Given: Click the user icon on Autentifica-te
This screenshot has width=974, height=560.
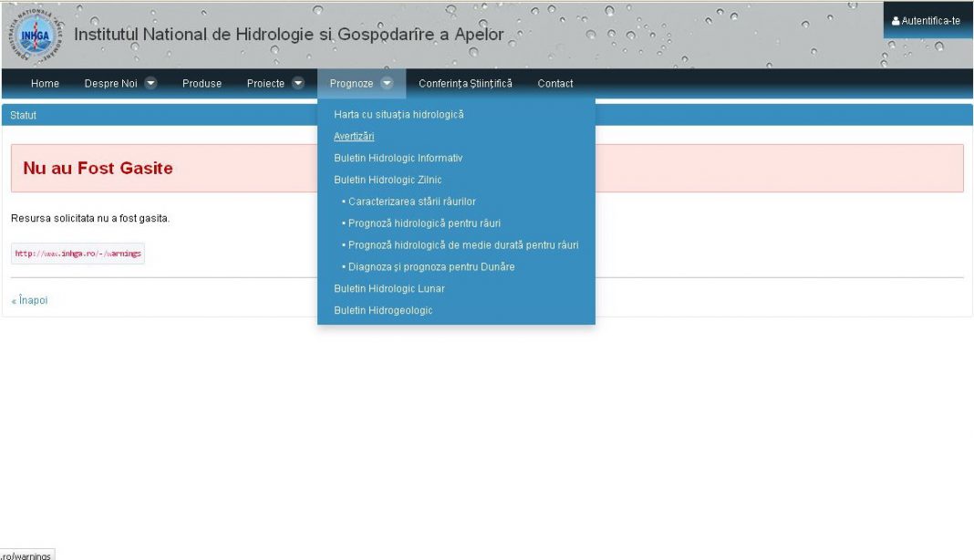Looking at the screenshot, I should click(x=894, y=19).
